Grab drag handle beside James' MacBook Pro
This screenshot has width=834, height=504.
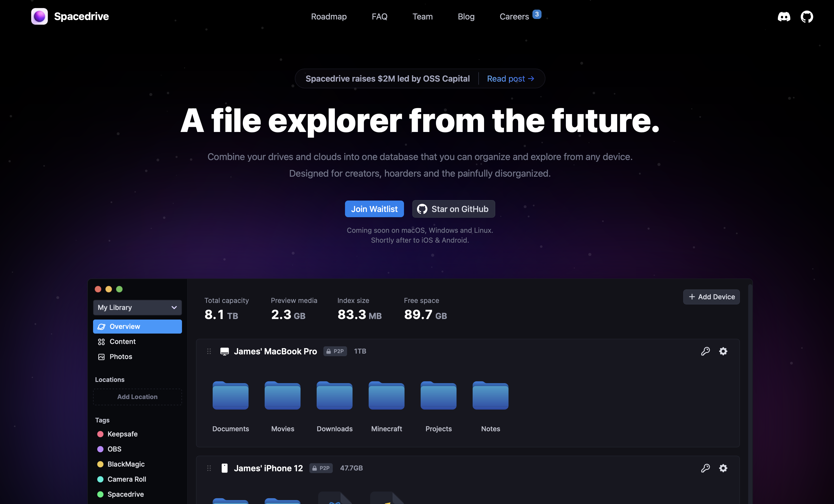point(209,351)
